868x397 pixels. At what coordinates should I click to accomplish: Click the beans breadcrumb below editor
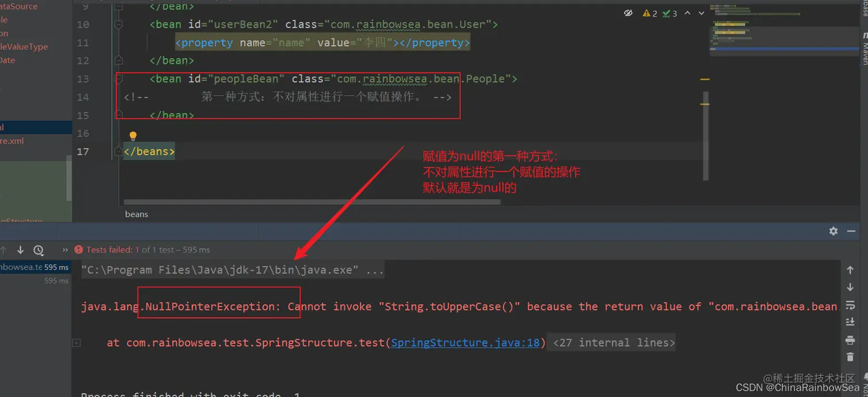[x=137, y=214]
